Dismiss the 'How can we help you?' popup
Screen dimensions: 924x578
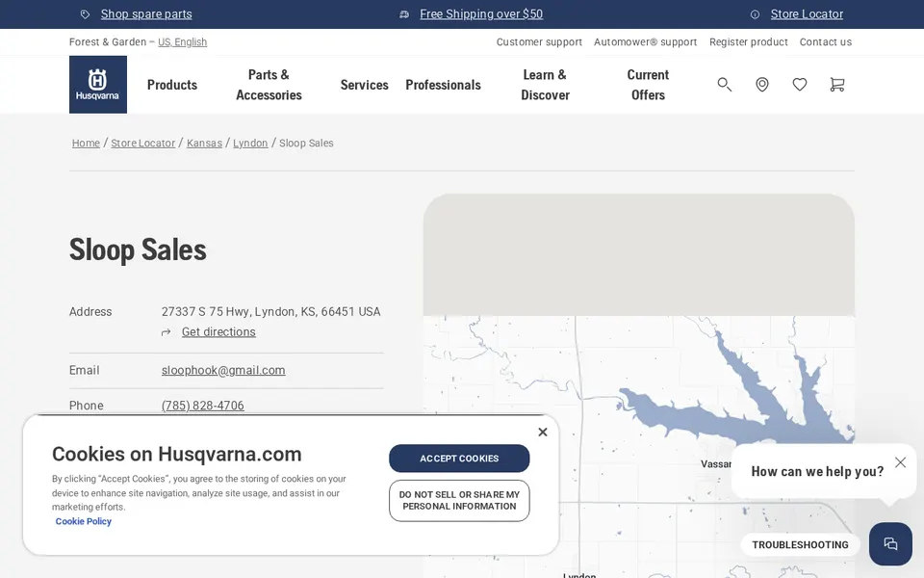(900, 462)
